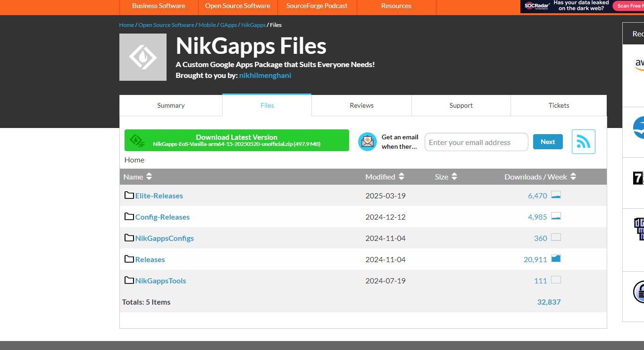Open the NikGappsTools folder link
The height and width of the screenshot is (350, 644).
click(x=161, y=281)
